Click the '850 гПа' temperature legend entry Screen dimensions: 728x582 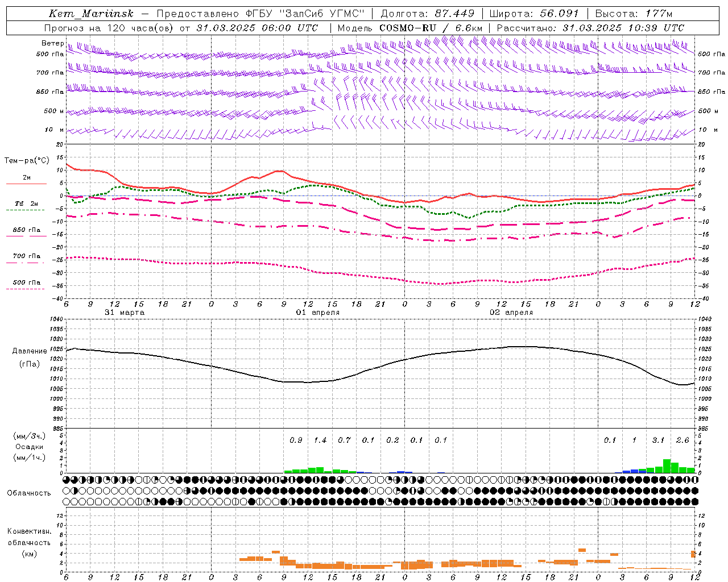27,230
